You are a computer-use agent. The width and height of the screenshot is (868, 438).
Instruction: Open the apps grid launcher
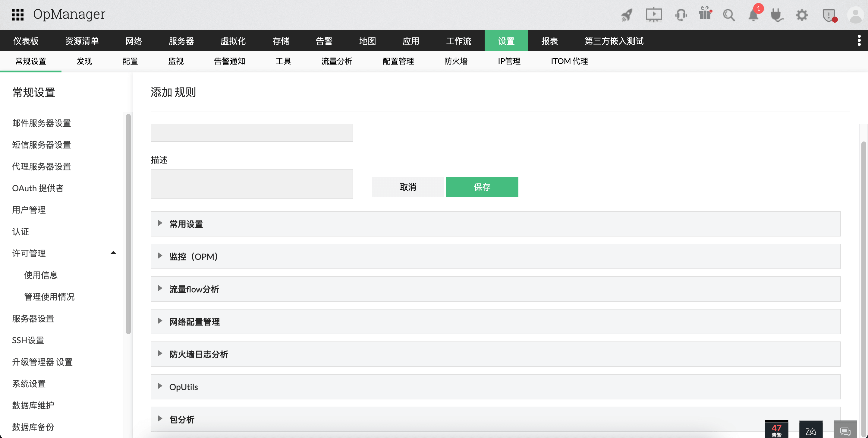pyautogui.click(x=18, y=14)
